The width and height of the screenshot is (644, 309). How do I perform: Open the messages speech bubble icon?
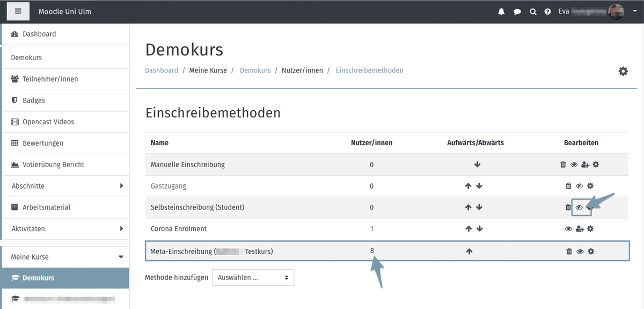[517, 11]
